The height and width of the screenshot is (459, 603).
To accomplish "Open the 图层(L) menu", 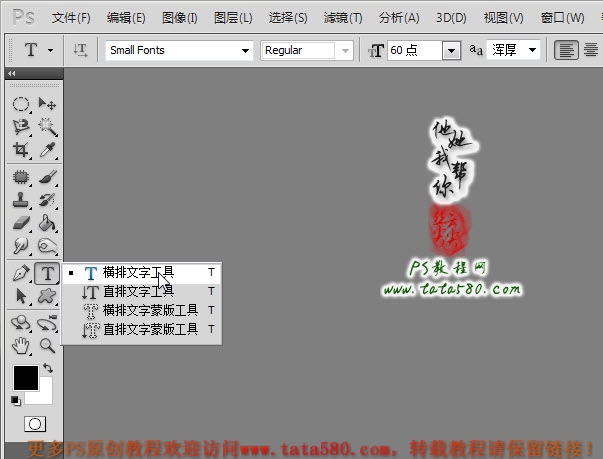I will (233, 18).
